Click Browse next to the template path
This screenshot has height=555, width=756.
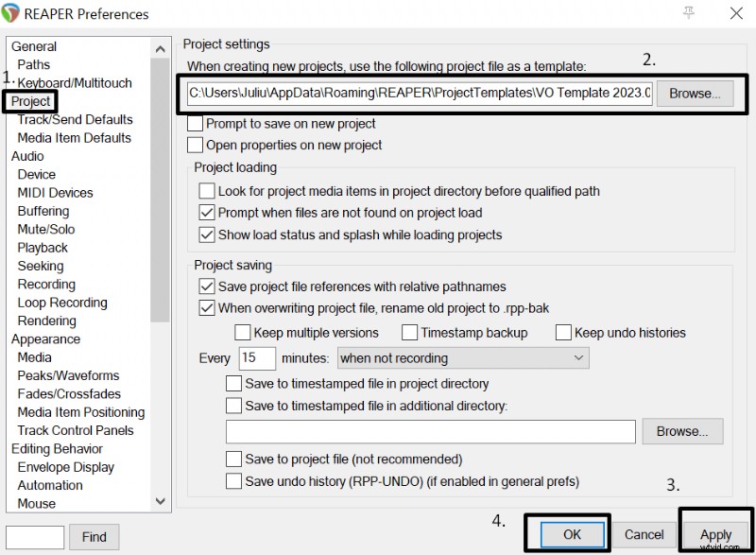point(695,94)
